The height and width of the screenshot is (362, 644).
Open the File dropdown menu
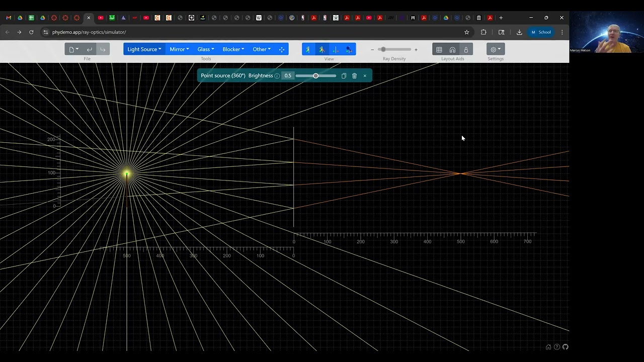pyautogui.click(x=73, y=49)
